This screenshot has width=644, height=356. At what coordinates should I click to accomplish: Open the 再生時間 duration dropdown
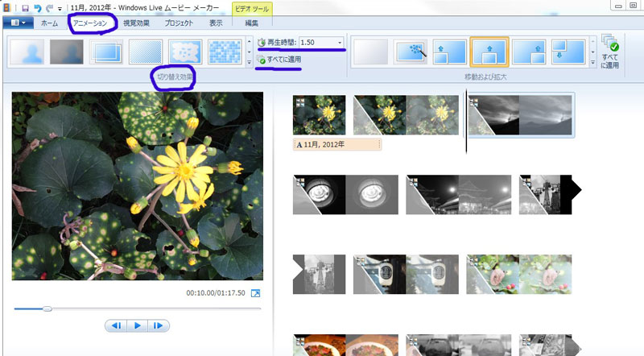click(340, 42)
